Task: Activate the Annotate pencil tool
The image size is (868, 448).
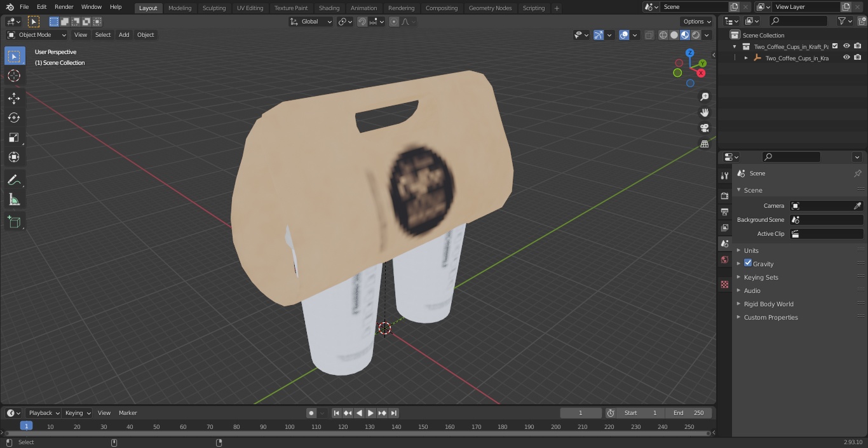Action: coord(14,180)
